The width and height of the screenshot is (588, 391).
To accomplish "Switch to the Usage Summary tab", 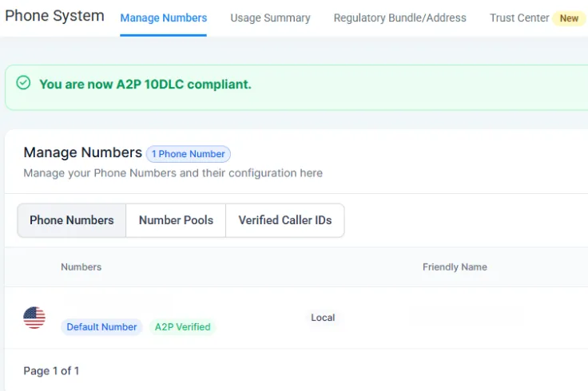I will (x=270, y=18).
